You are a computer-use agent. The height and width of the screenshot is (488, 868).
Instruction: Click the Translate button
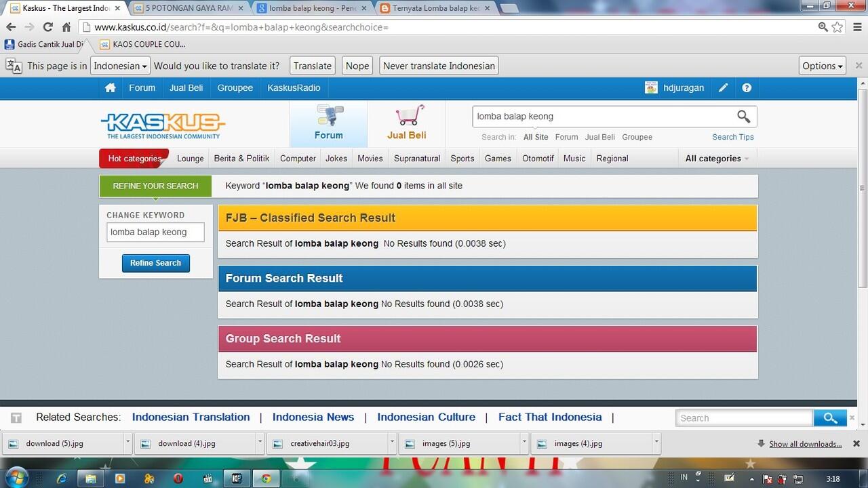click(313, 66)
